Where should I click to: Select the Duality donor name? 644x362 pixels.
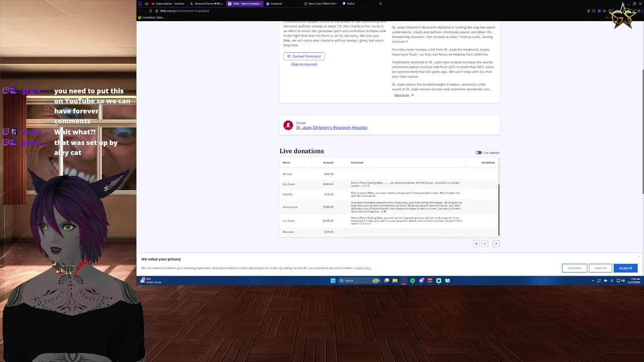pos(287,194)
